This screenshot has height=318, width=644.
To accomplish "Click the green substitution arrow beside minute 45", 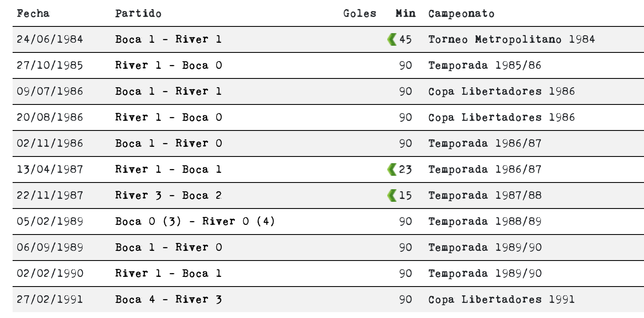I will pyautogui.click(x=392, y=40).
